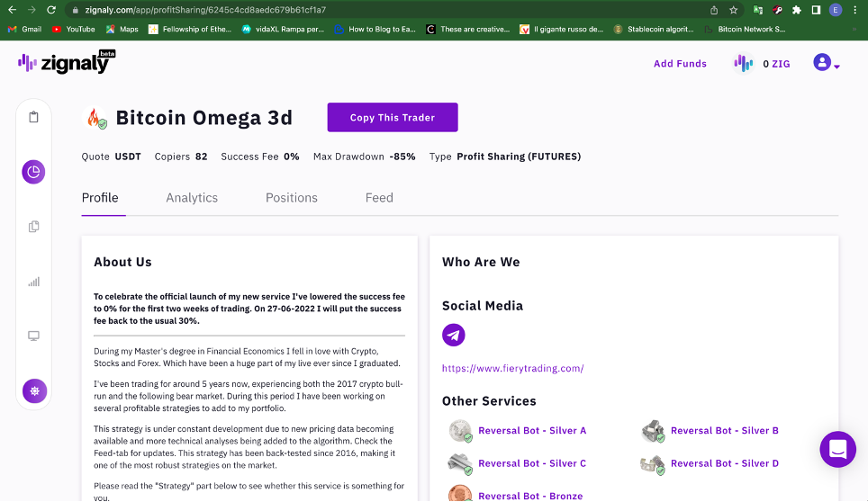
Task: Open the Chrome three-dot menu
Action: click(855, 10)
